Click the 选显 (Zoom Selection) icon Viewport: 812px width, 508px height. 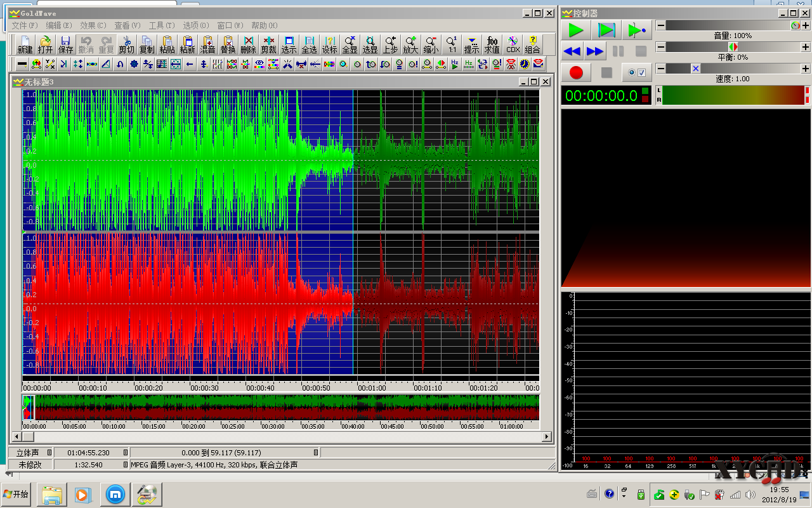click(x=370, y=44)
